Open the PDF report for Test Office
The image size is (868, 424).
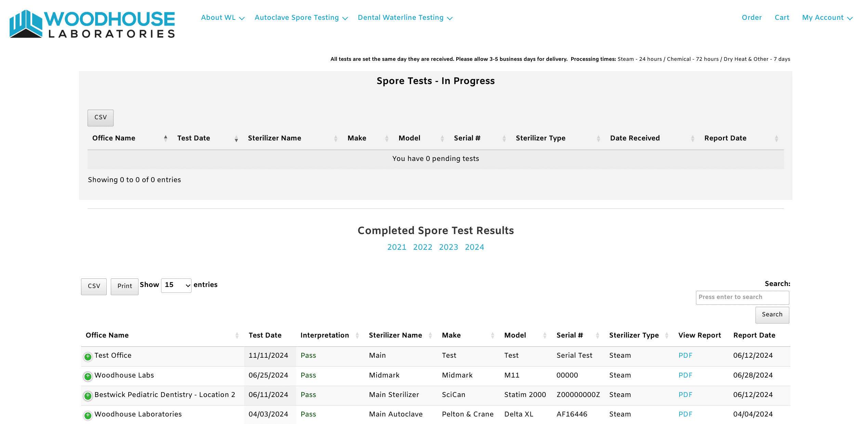coord(685,355)
